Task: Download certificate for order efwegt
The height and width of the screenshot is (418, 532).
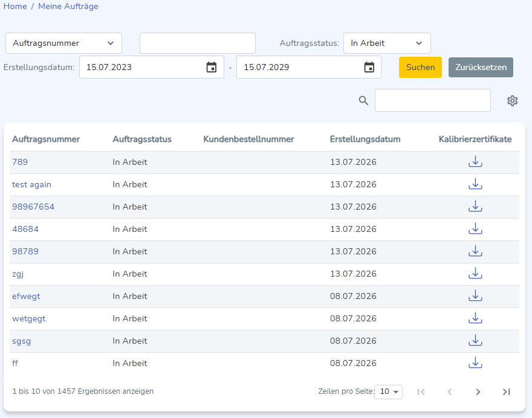Action: pyautogui.click(x=475, y=296)
